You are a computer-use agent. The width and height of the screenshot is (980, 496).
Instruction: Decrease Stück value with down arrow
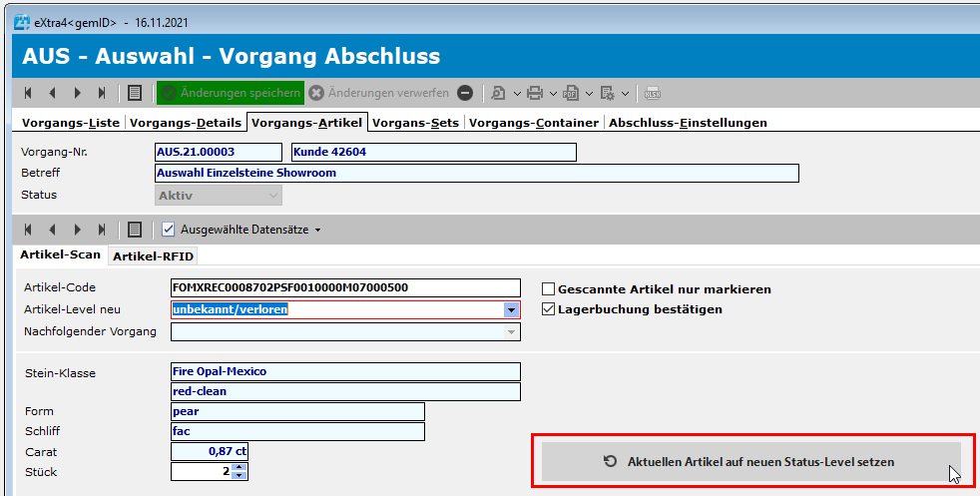coord(240,475)
